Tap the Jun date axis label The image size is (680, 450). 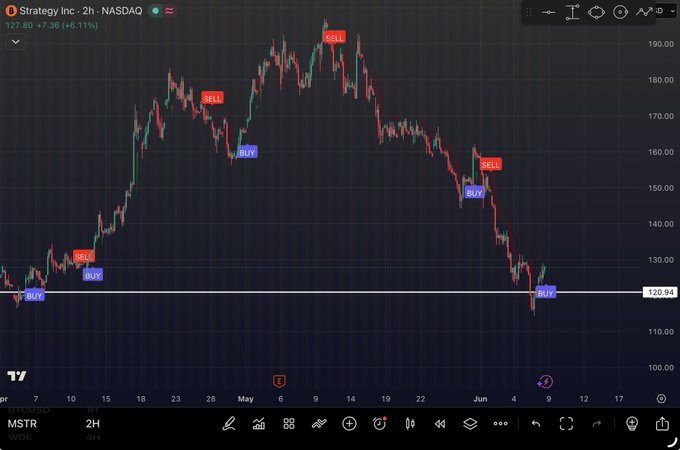pos(480,398)
